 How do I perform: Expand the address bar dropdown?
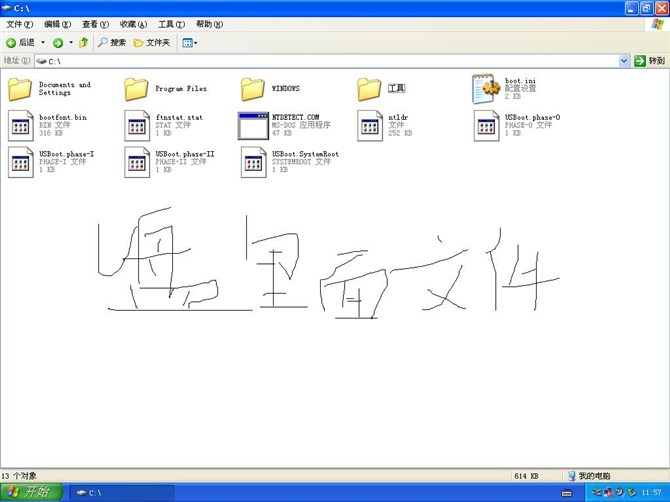[x=624, y=61]
